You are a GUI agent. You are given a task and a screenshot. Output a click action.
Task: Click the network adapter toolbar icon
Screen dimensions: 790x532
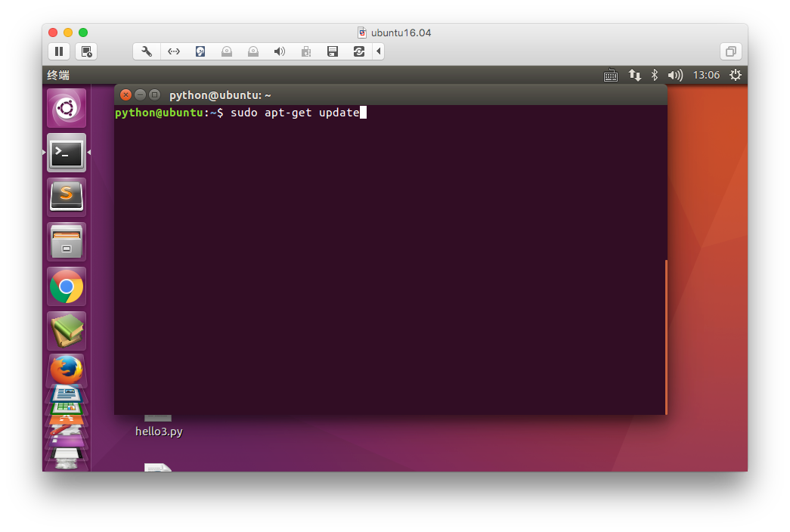(174, 51)
